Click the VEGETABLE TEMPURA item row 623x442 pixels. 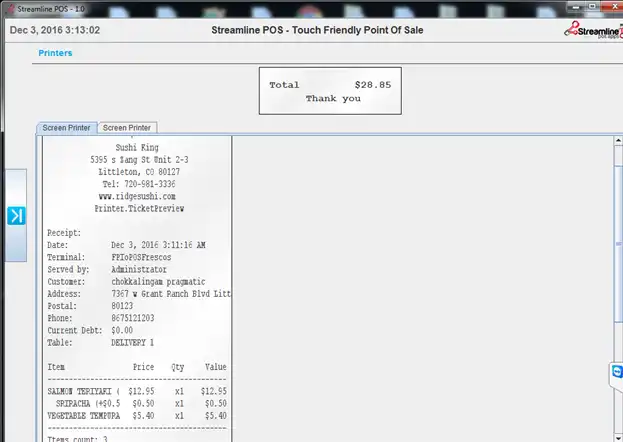[x=137, y=416]
